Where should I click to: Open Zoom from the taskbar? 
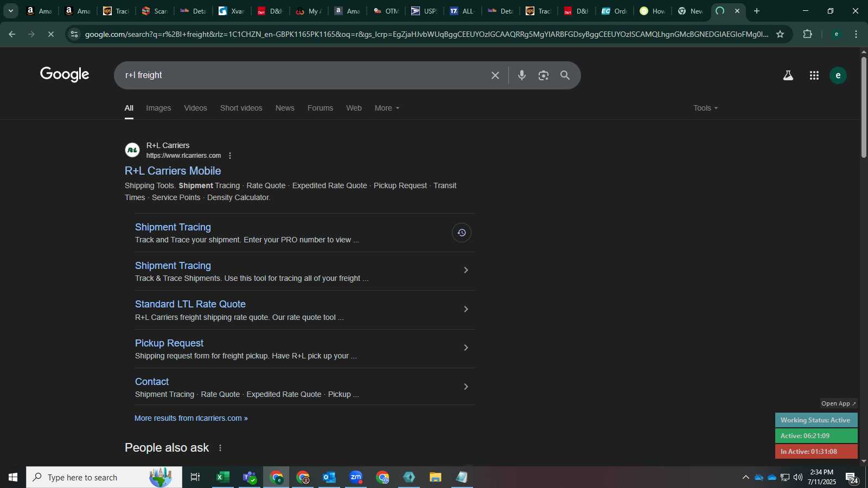[x=356, y=477]
